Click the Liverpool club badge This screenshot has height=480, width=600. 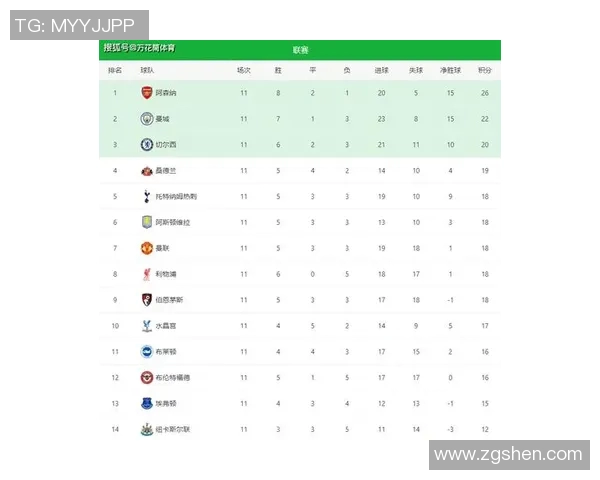146,274
